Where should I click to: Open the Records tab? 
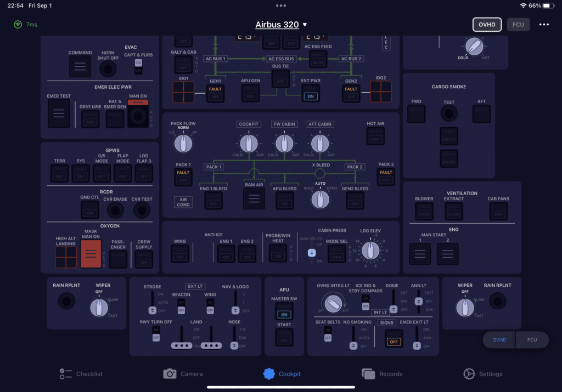[382, 374]
